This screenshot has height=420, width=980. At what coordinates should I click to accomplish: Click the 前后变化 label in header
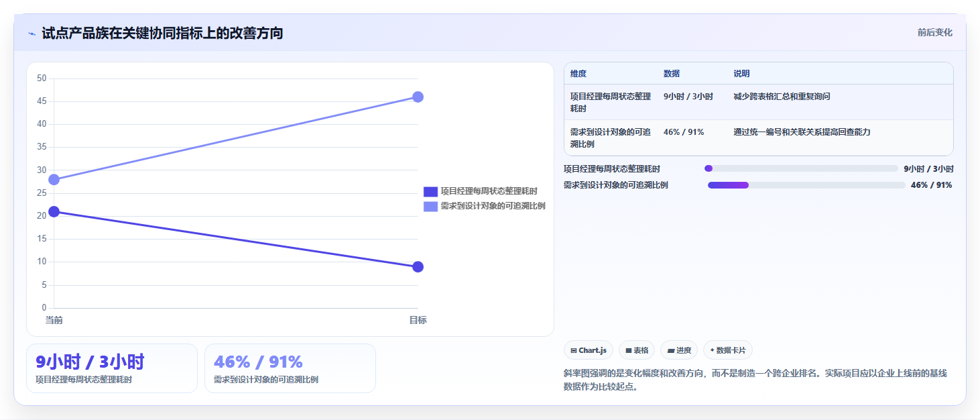(934, 33)
